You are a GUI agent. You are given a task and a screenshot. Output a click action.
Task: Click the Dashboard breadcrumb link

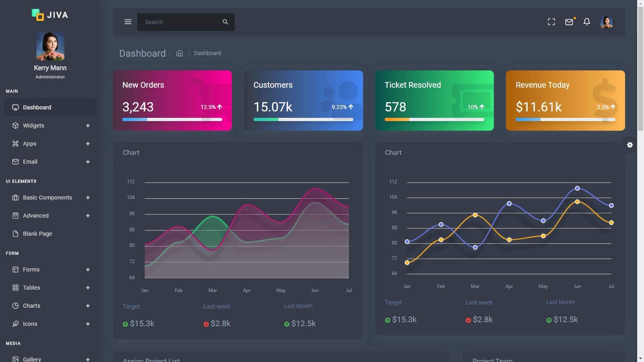tap(207, 53)
